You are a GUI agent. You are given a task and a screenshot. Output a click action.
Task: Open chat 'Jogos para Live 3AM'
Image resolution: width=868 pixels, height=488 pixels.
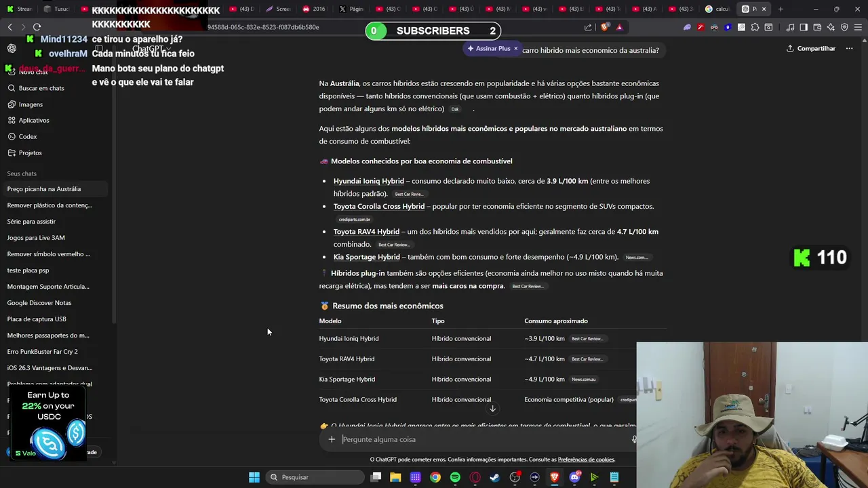pyautogui.click(x=54, y=238)
